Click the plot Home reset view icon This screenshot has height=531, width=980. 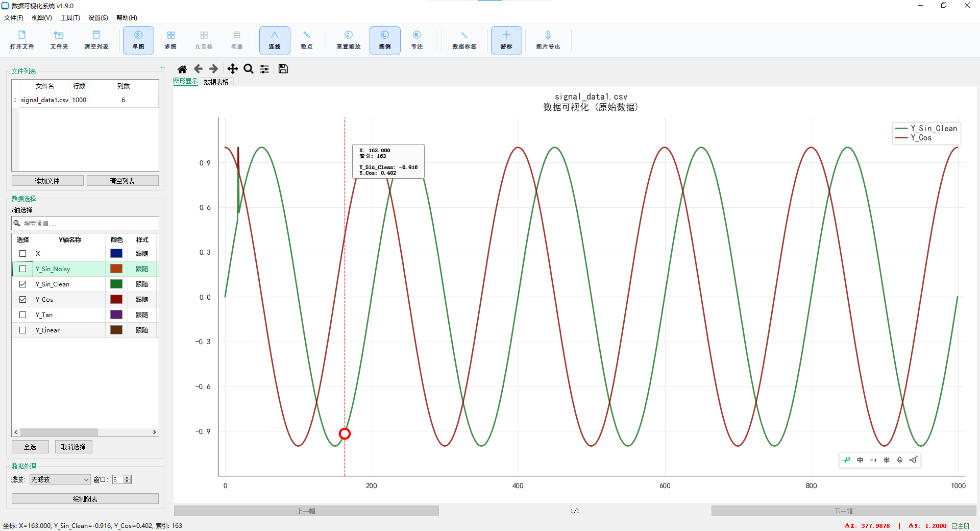click(x=182, y=69)
